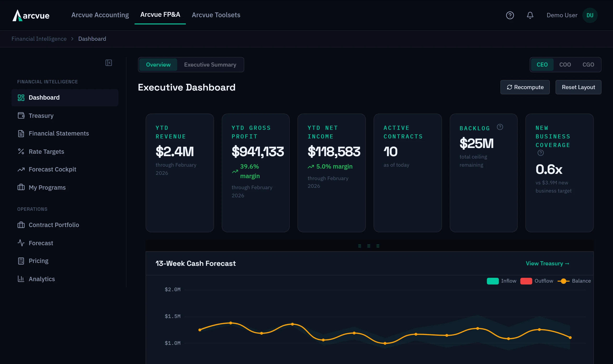
Task: Click the DU user avatar
Action: pyautogui.click(x=590, y=15)
